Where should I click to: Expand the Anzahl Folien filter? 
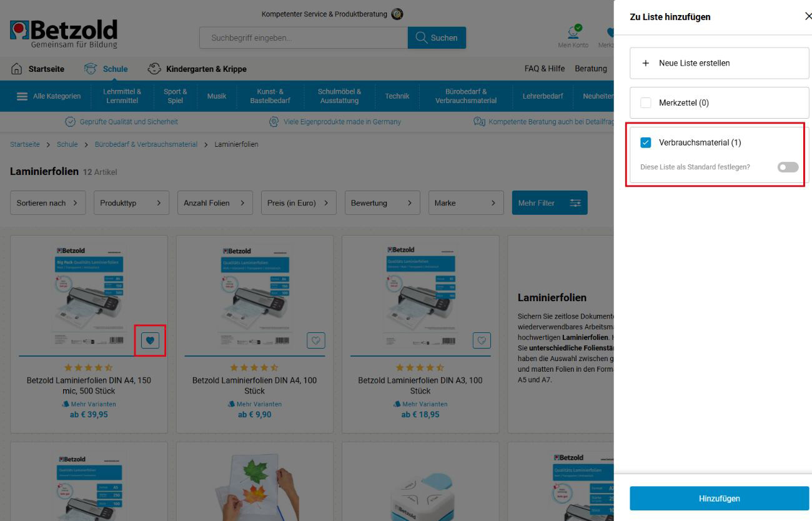tap(215, 203)
